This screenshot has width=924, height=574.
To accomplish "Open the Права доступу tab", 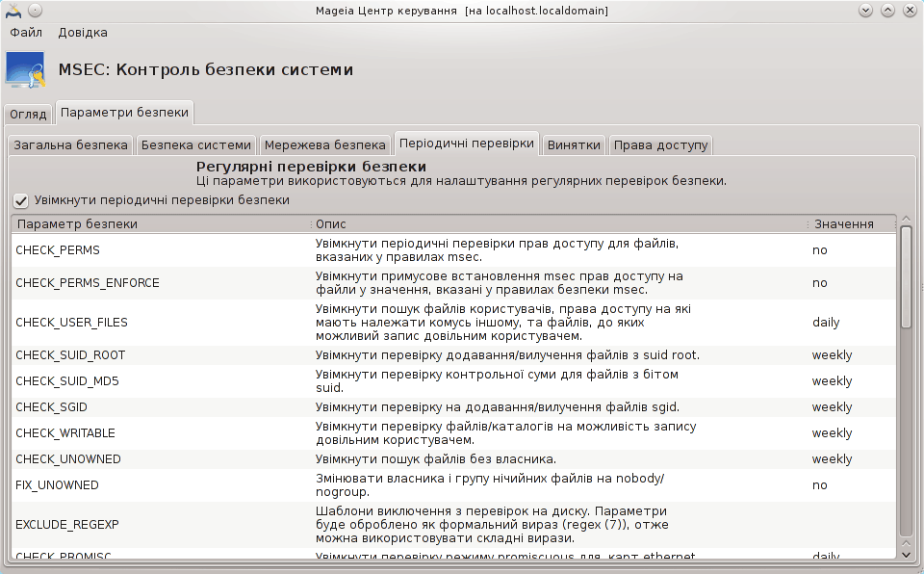I will coord(660,145).
